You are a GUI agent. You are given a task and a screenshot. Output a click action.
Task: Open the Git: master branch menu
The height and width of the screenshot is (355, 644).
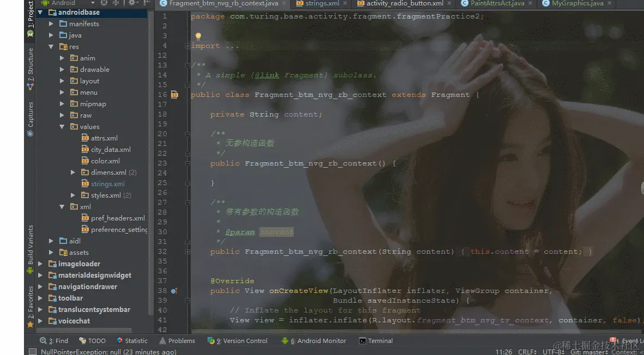[x=588, y=352]
